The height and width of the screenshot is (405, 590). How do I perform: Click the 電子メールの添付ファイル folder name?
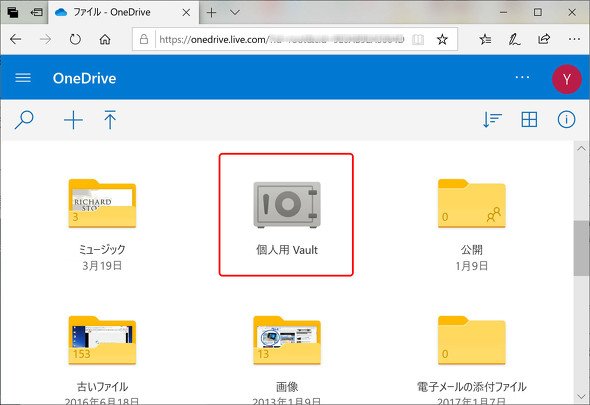(471, 387)
